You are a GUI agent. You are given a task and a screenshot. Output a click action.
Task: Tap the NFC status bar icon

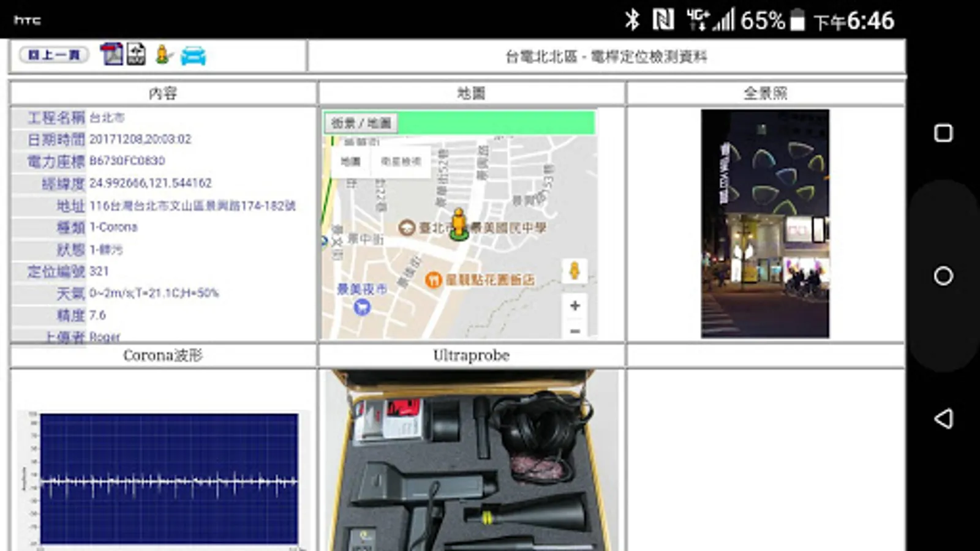(663, 20)
